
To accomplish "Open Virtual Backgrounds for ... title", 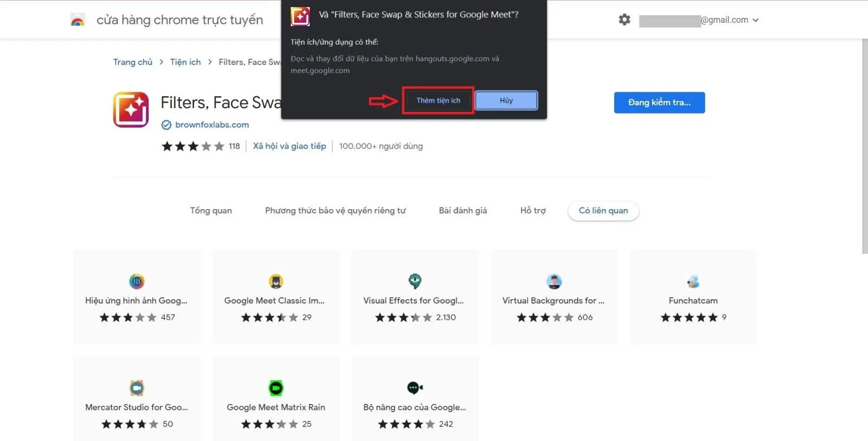I will [x=553, y=301].
